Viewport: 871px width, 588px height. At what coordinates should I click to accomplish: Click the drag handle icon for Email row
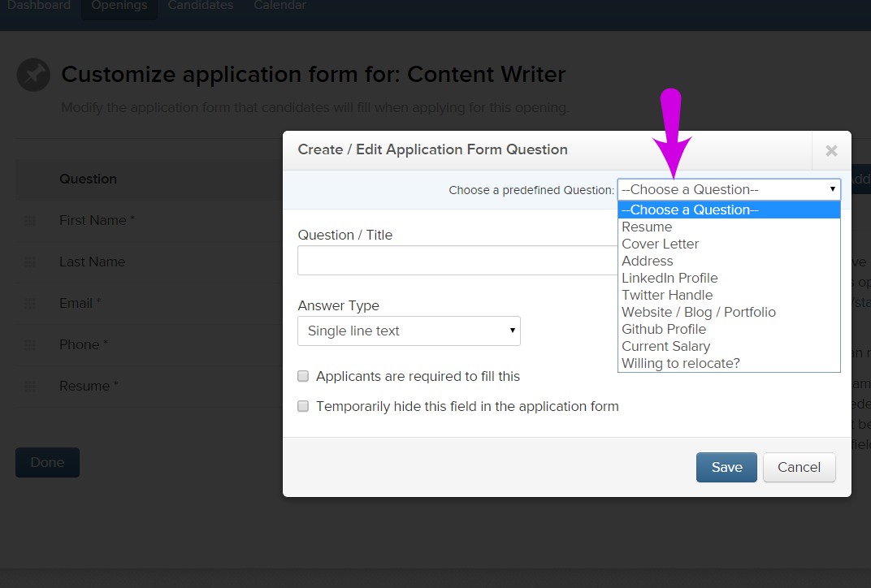tap(30, 304)
